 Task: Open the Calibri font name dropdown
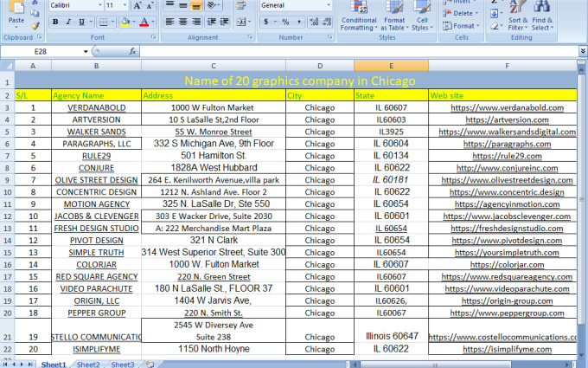coord(99,5)
